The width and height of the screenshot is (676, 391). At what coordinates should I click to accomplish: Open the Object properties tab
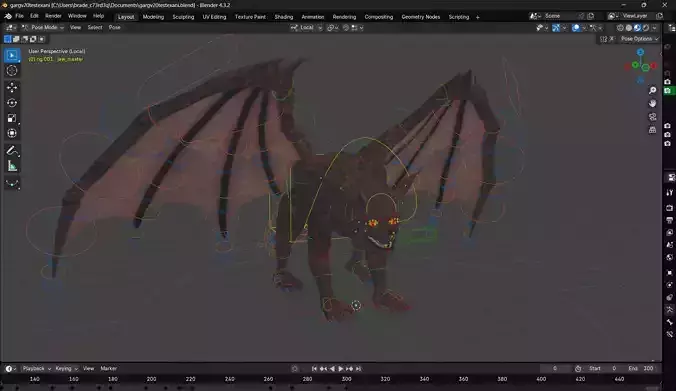point(670,272)
